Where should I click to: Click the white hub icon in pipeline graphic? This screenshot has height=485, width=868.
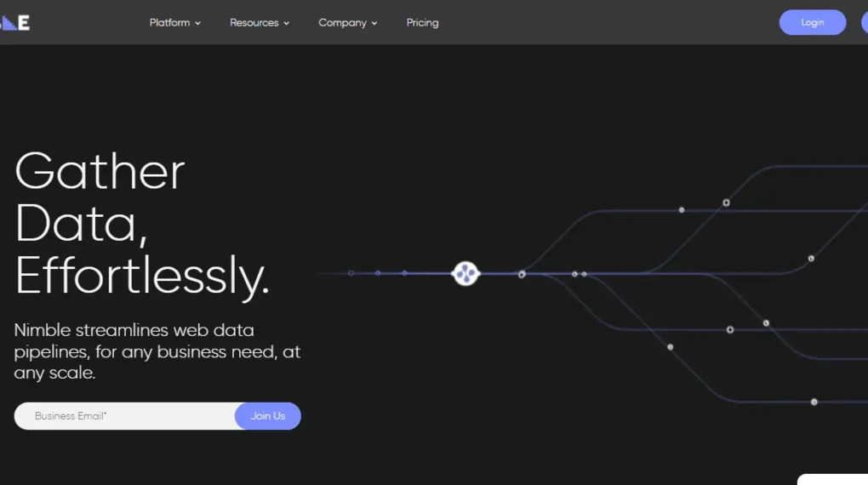click(x=465, y=273)
